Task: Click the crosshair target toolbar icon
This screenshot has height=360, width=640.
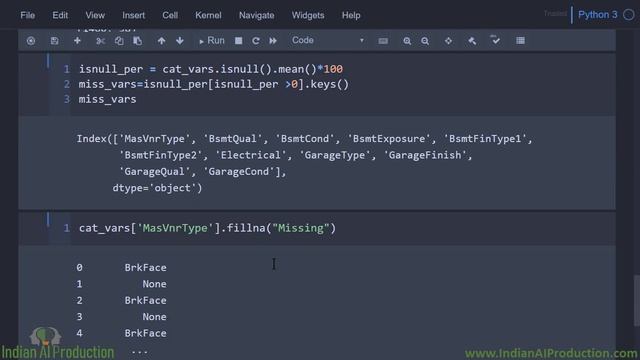Action: pyautogui.click(x=448, y=41)
